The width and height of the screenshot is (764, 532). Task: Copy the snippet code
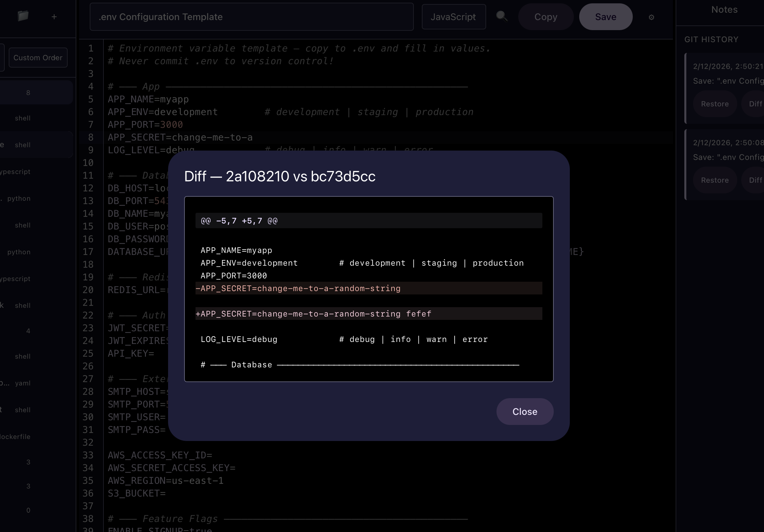545,16
